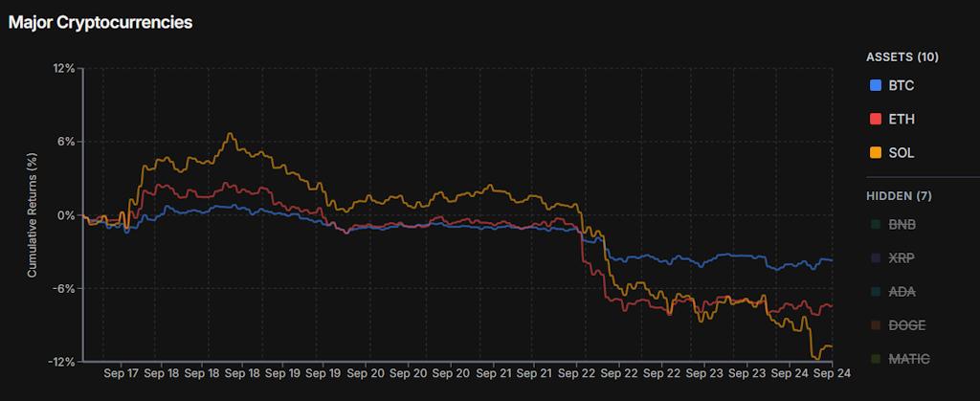Click the ASSETS (10) legend header
The width and height of the screenshot is (980, 401).
click(x=902, y=57)
